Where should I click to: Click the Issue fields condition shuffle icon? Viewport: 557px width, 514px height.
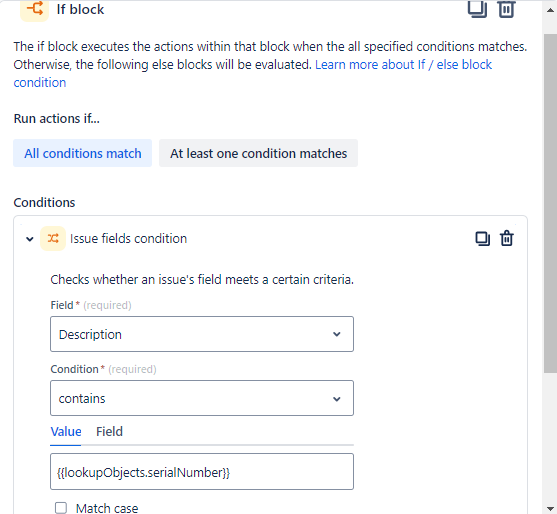coord(53,239)
